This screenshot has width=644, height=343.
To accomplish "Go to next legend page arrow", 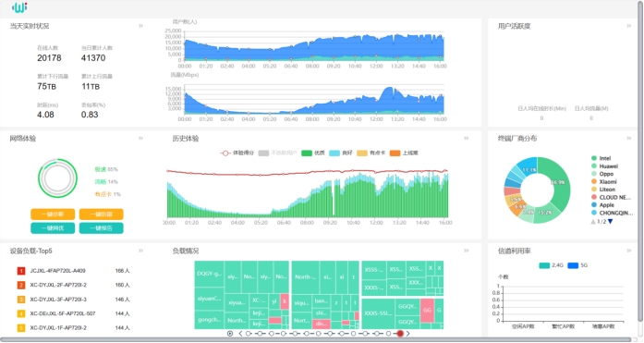I will tap(611, 221).
